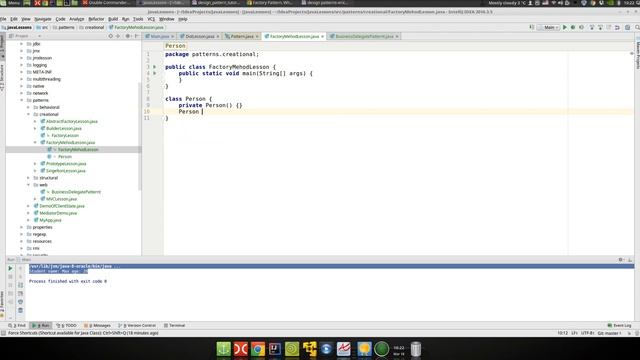Click Git master branch in status bar

click(609, 333)
